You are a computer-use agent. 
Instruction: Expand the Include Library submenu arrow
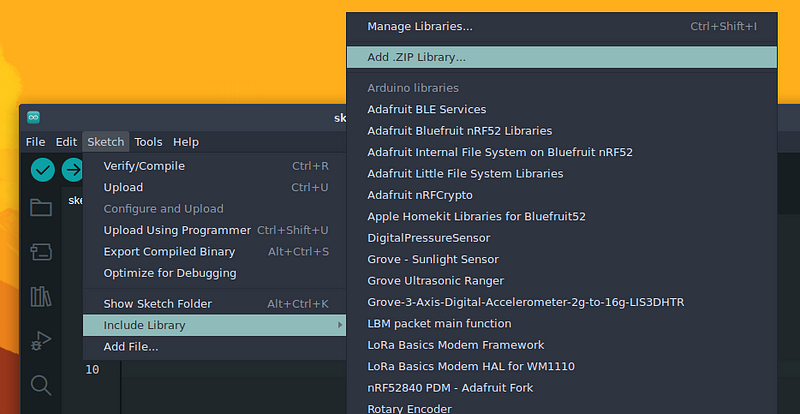coord(340,325)
